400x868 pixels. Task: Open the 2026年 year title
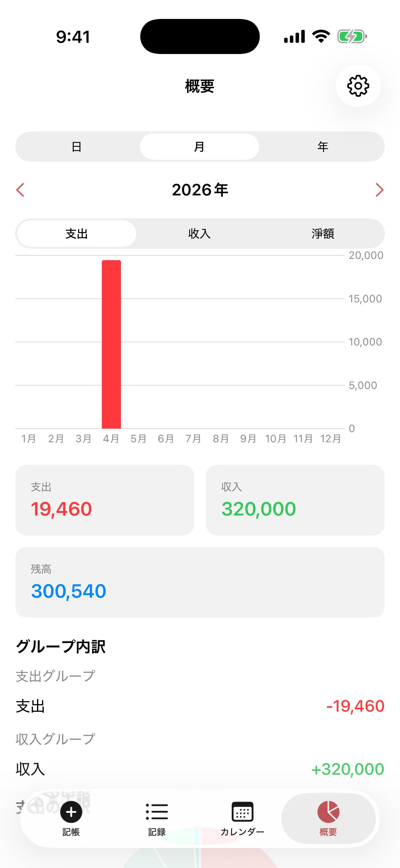pyautogui.click(x=200, y=190)
